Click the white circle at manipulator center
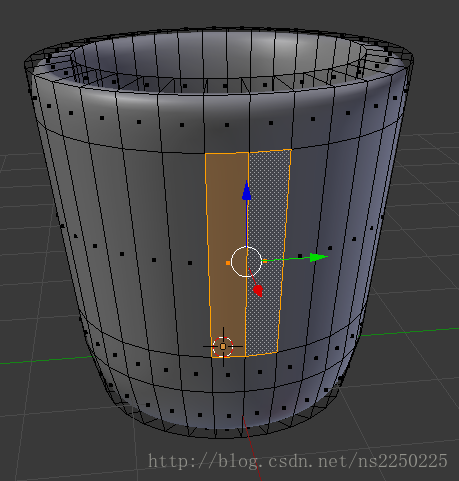459x481 pixels. click(246, 262)
